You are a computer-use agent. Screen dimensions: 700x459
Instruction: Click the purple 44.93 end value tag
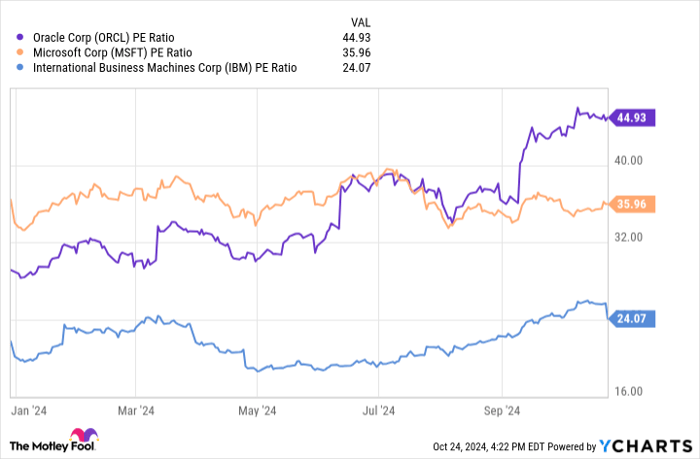(x=631, y=118)
